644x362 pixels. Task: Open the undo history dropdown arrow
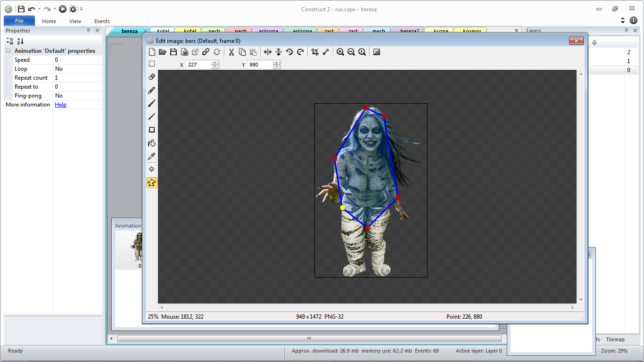tap(39, 9)
